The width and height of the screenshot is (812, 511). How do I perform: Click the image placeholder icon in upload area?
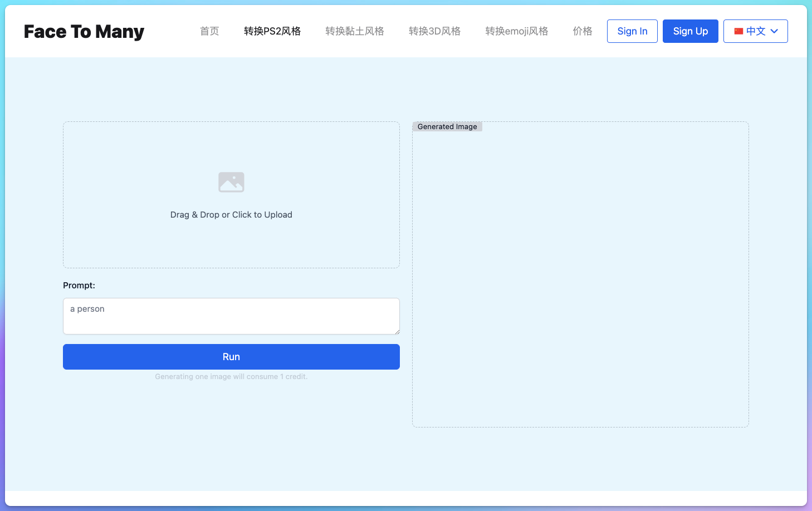click(231, 182)
